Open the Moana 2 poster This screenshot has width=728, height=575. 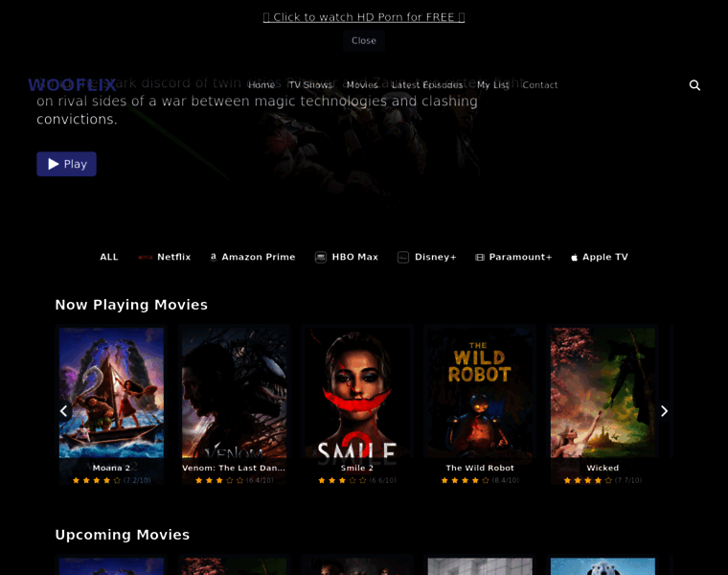point(111,393)
